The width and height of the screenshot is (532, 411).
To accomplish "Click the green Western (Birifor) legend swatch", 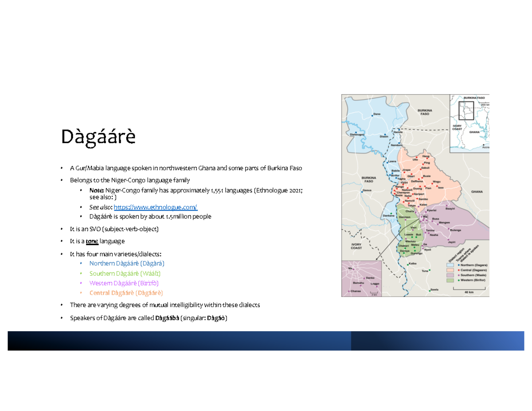I will tap(450, 280).
